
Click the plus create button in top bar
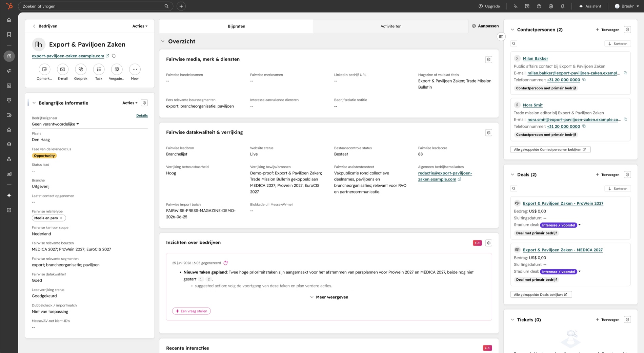coord(181,6)
